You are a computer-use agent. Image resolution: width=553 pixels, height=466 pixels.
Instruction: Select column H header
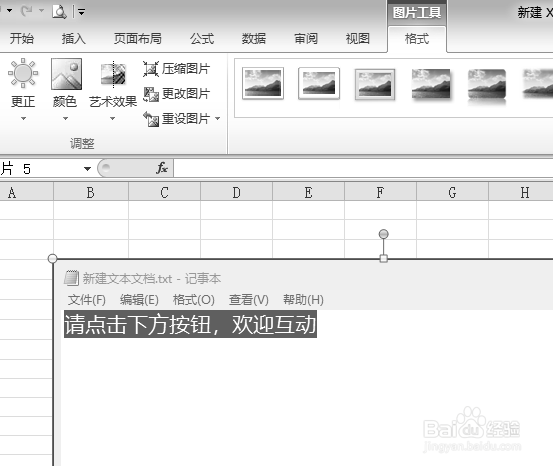[521, 193]
